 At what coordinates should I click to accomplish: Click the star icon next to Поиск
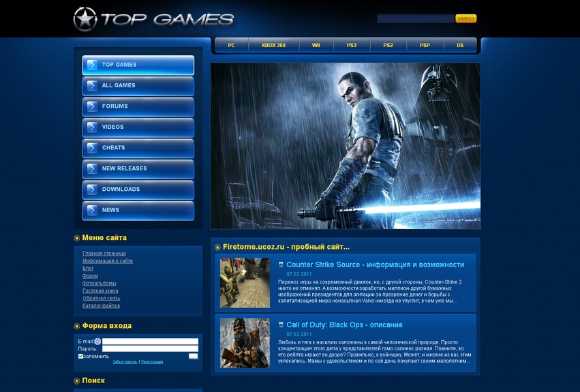(76, 381)
